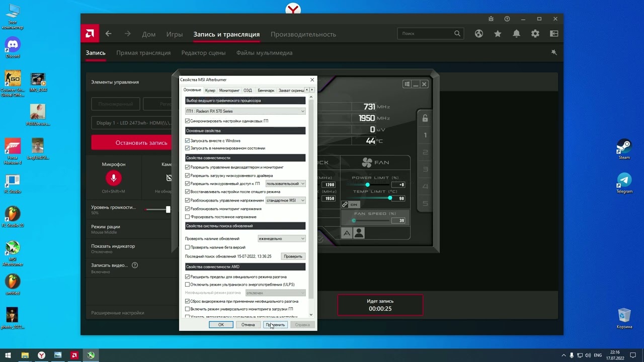This screenshot has height=362, width=644.
Task: Open the help question mark icon
Action: coord(507,19)
